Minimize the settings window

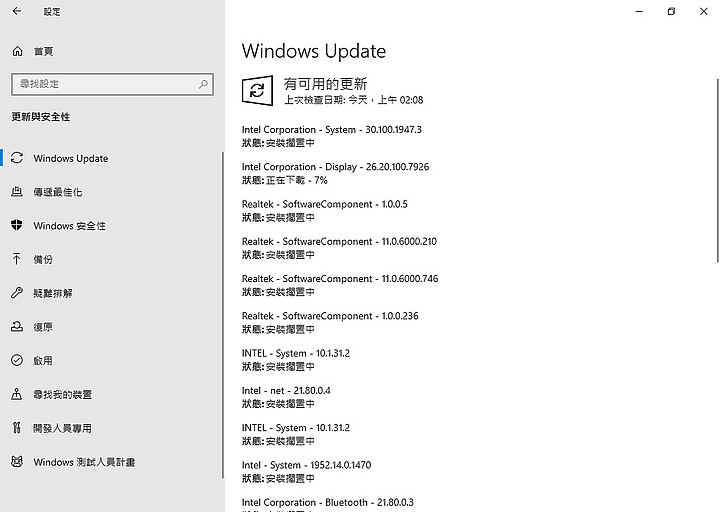click(639, 11)
